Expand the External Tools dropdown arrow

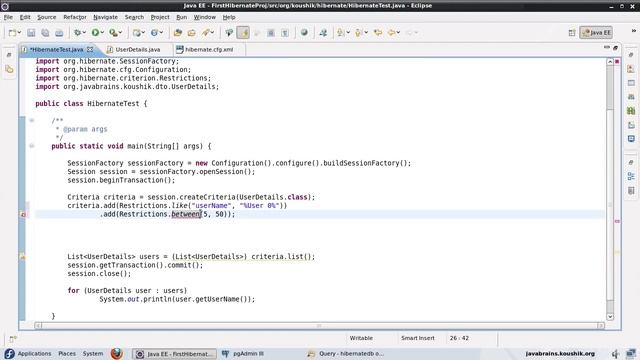coord(120,33)
